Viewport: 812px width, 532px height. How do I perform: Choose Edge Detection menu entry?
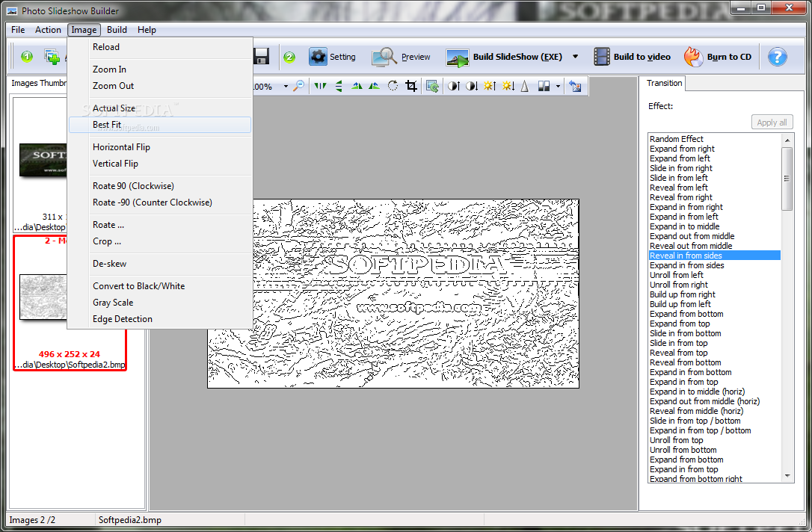coord(160,319)
